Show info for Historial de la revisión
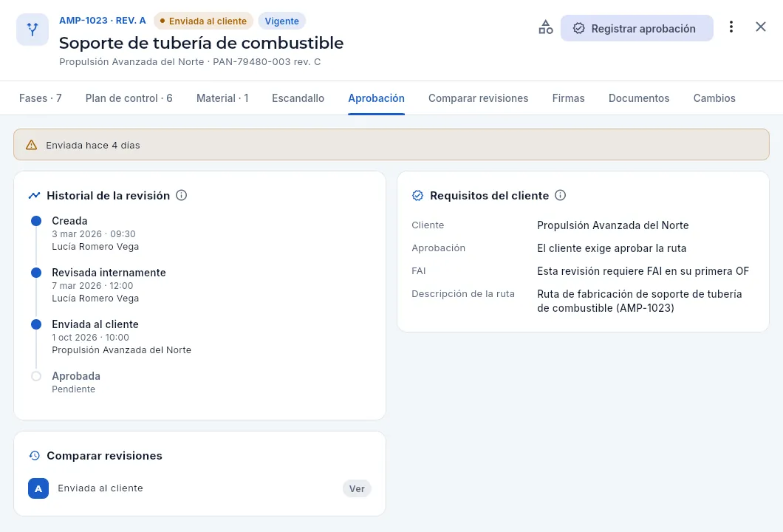The height and width of the screenshot is (532, 783). pos(181,195)
